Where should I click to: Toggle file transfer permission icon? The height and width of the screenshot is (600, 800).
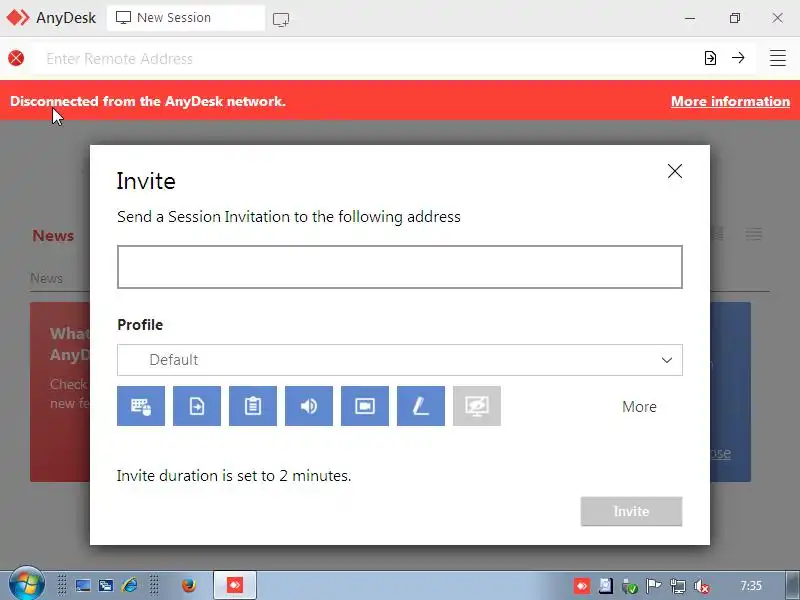197,406
